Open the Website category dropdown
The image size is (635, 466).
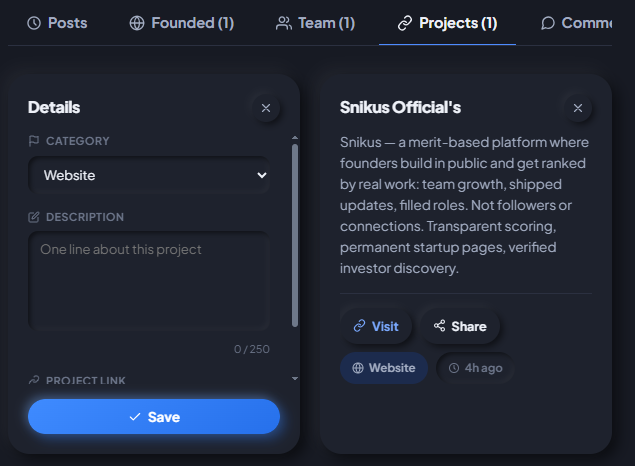coord(149,175)
